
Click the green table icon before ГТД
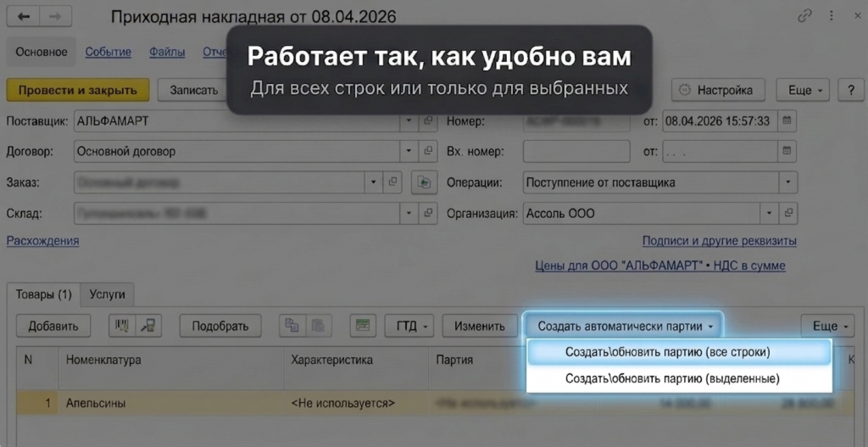(363, 326)
